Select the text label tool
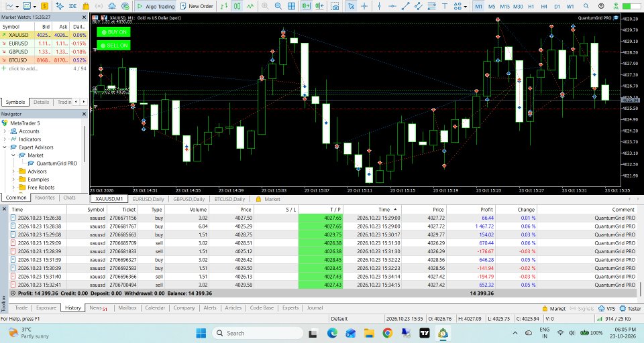The image size is (644, 343). click(x=445, y=6)
